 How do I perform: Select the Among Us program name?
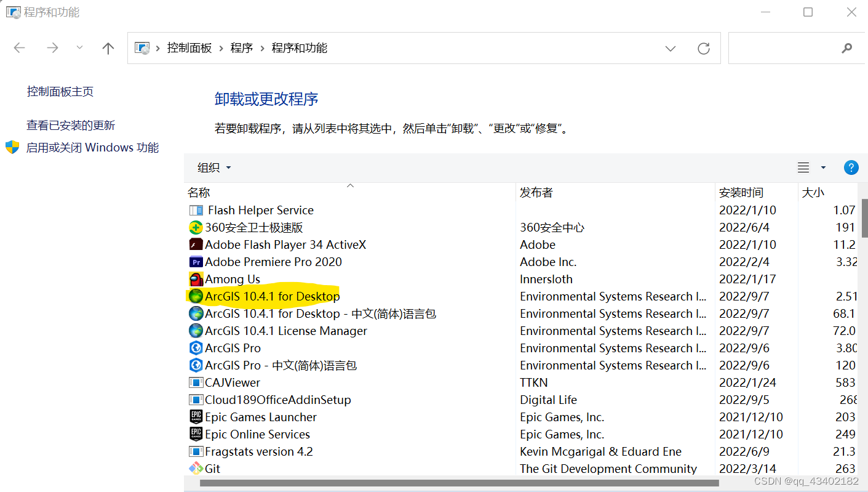pyautogui.click(x=233, y=279)
